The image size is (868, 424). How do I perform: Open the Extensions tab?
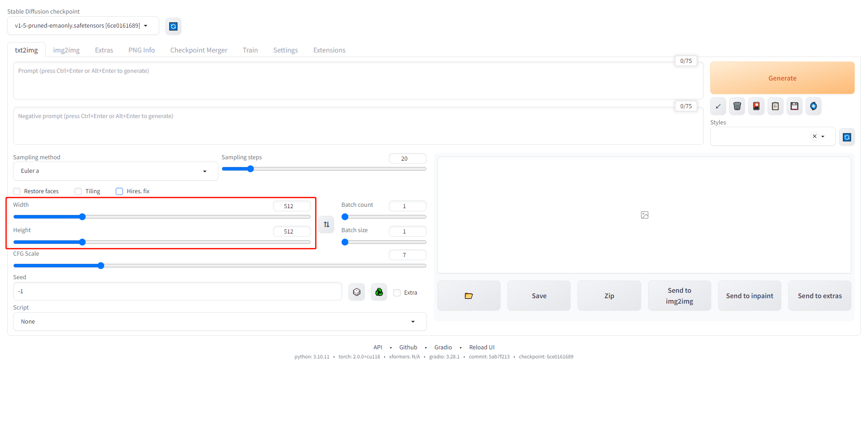point(329,50)
